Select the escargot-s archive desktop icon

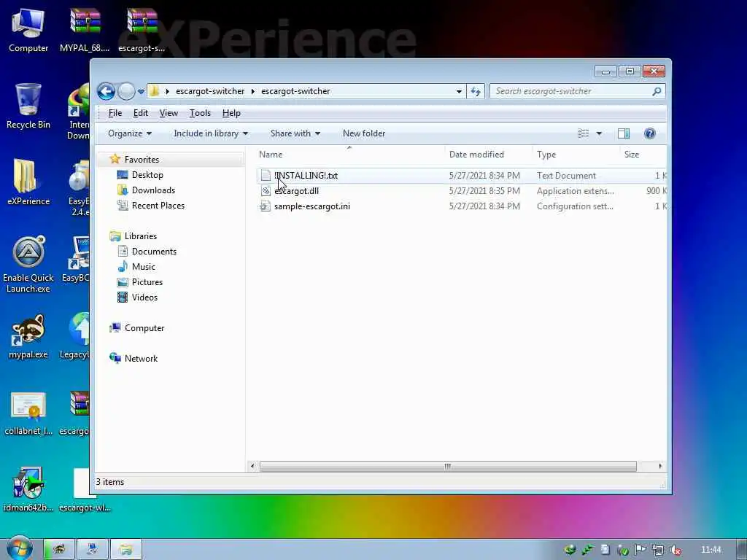[x=142, y=31]
